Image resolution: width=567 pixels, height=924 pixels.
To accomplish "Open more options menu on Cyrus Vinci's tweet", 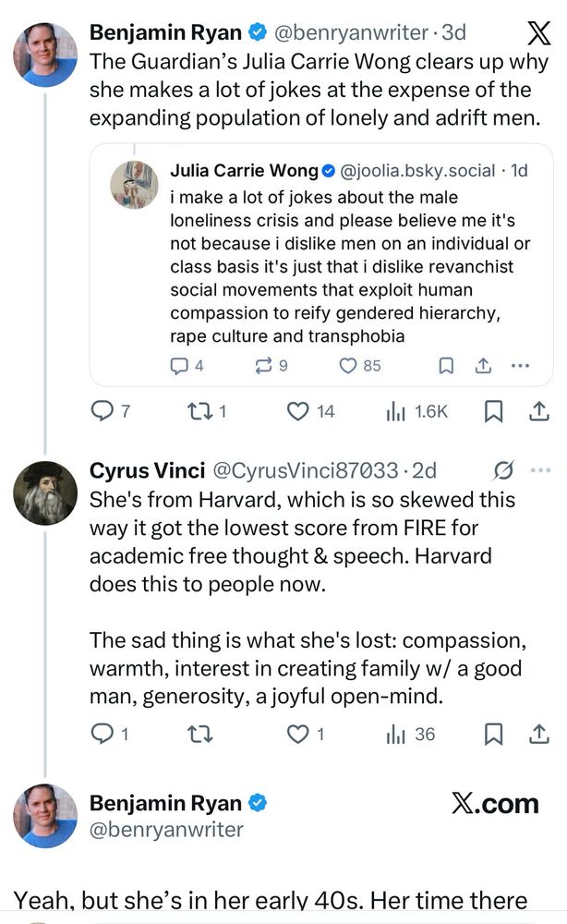I will point(538,469).
